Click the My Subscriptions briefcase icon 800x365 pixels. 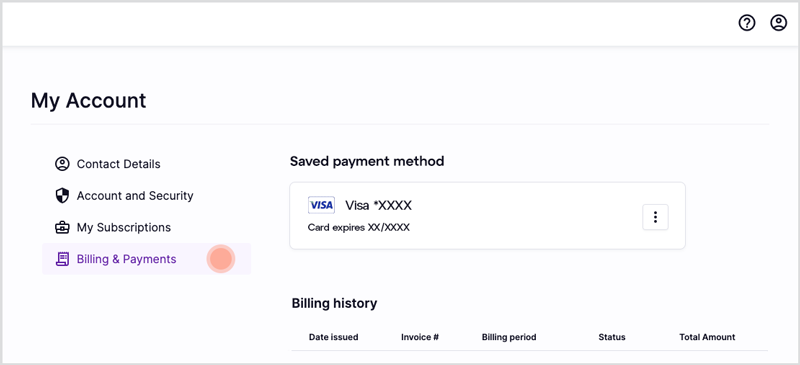click(62, 227)
